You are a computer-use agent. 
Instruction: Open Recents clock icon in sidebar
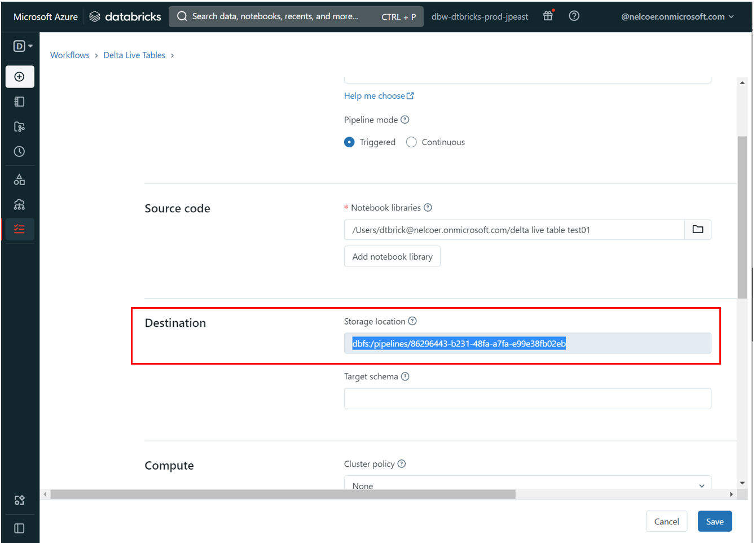click(x=20, y=151)
